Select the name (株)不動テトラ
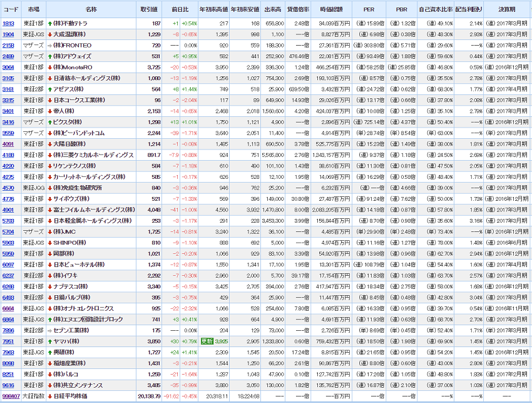The height and width of the screenshot is (404, 532). [x=70, y=23]
